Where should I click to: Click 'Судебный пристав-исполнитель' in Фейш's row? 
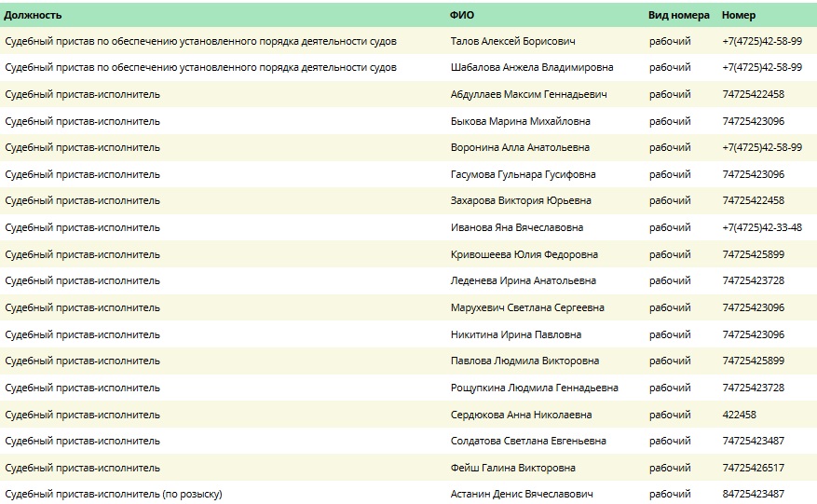point(82,469)
